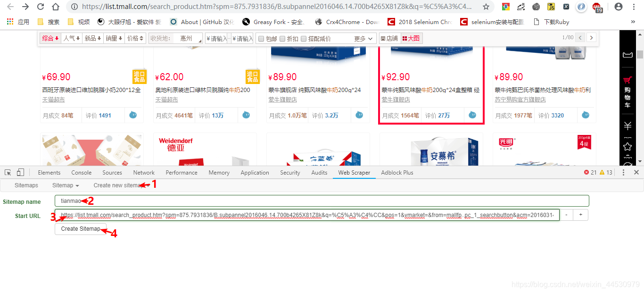644x293 pixels.
Task: Open the Weidendorf 德亚 product thumbnail
Action: [x=205, y=149]
